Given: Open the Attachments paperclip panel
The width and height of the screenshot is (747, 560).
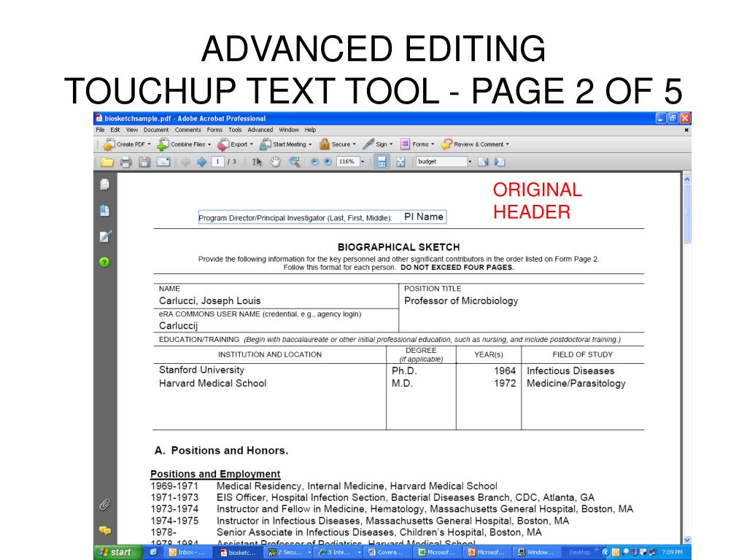Looking at the screenshot, I should click(105, 505).
